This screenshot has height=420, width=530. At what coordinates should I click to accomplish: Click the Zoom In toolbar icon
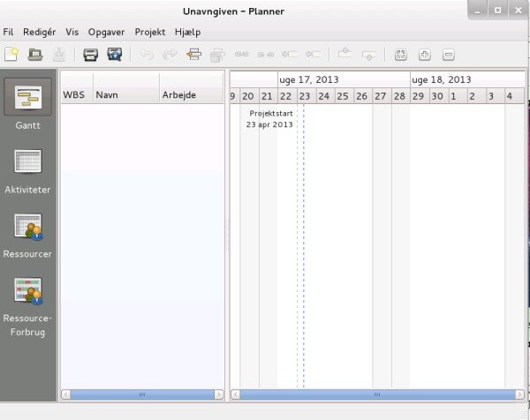[425, 55]
